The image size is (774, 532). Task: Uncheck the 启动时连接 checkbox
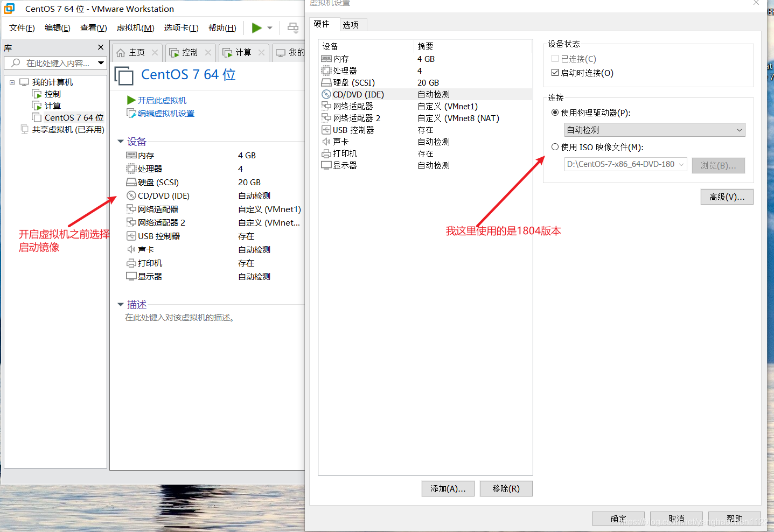point(555,73)
